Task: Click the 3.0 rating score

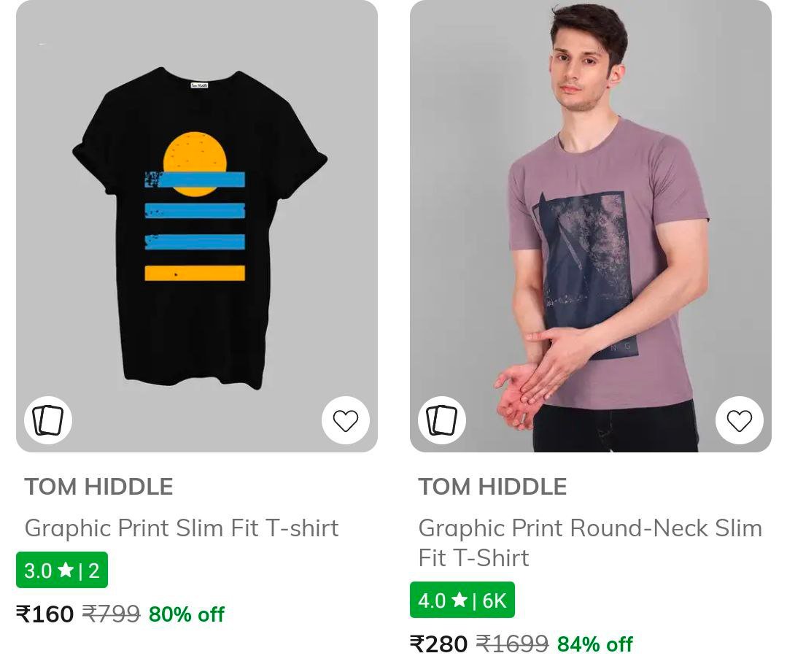Action: click(38, 571)
